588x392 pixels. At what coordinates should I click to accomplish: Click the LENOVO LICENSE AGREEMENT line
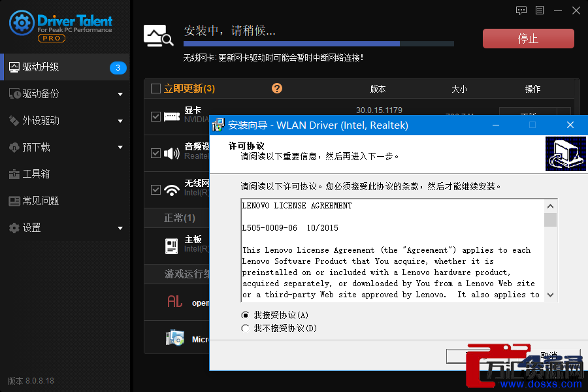(297, 206)
